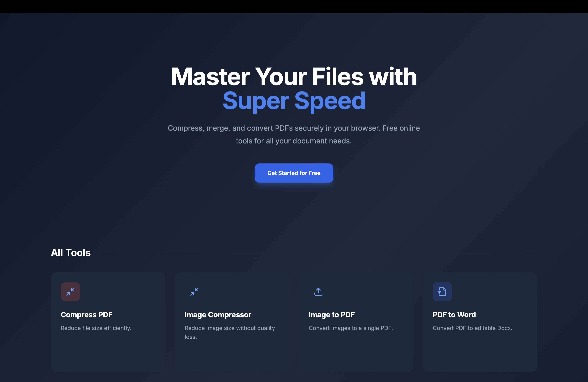Click the Master Your Files headline
Viewport: 588px width, 382px height.
(x=294, y=77)
